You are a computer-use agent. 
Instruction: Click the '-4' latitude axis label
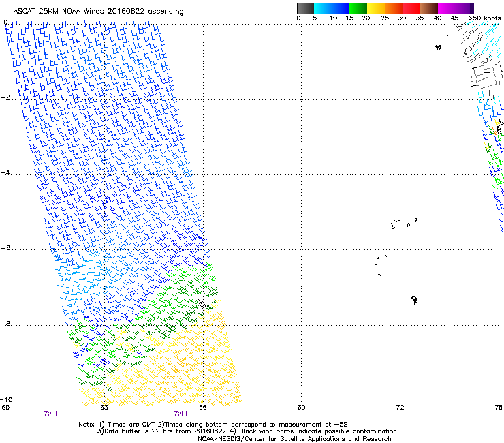click(x=5, y=172)
